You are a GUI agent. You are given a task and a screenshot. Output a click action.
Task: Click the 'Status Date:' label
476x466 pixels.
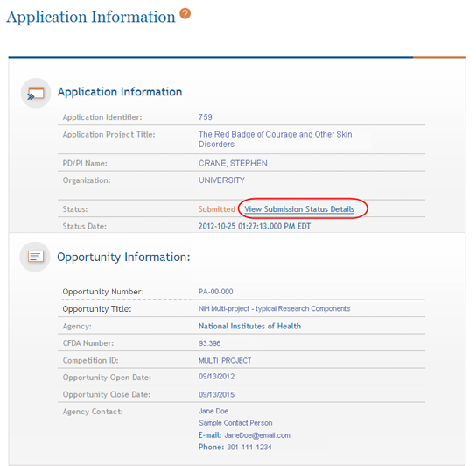pos(85,227)
